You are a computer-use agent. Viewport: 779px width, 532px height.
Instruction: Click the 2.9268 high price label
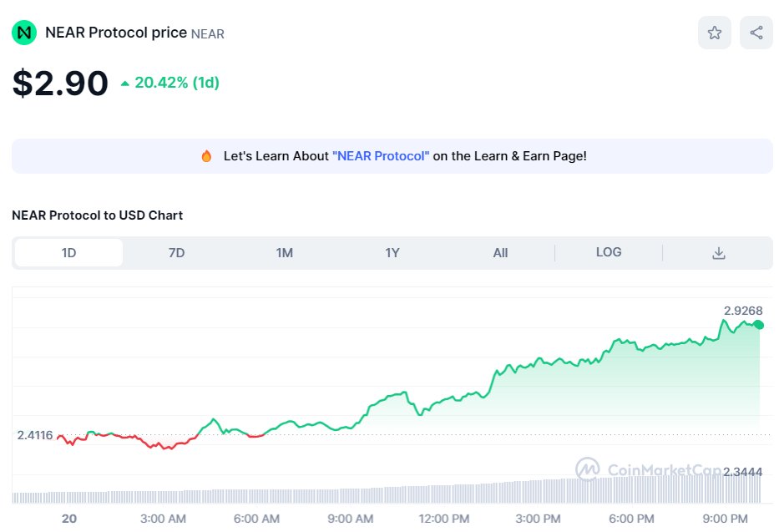(743, 311)
